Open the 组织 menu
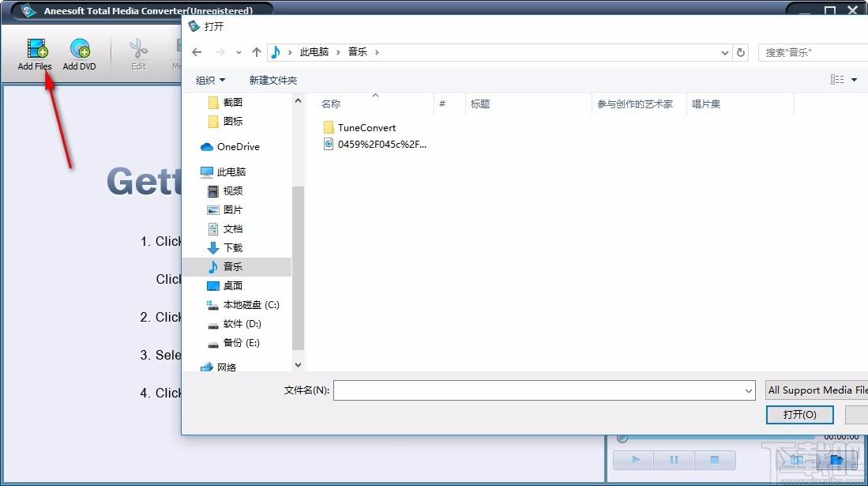This screenshot has width=868, height=486. tap(210, 81)
